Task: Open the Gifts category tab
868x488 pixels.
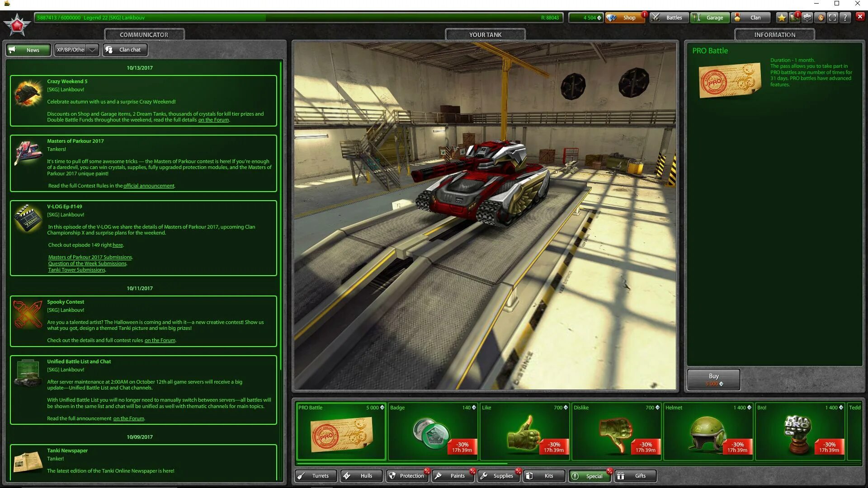Action: [636, 476]
